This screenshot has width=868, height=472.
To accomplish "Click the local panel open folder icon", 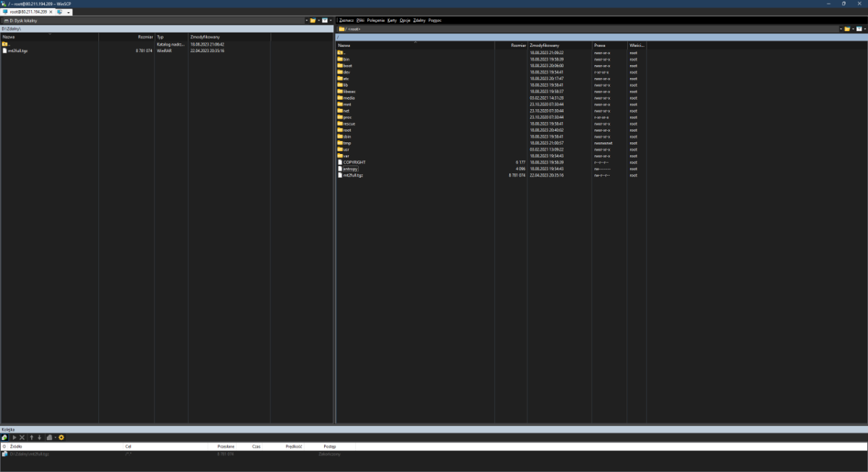I will tap(312, 20).
